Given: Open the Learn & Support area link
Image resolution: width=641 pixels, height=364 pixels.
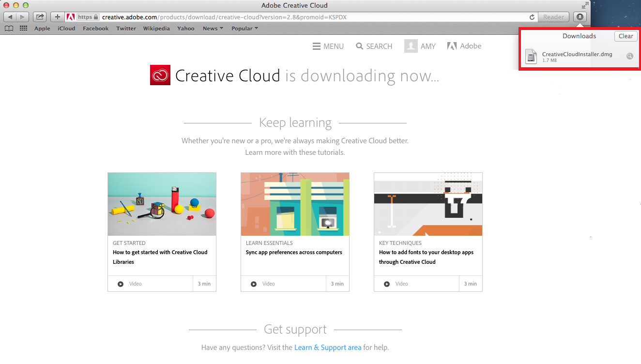Looking at the screenshot, I should click(328, 348).
